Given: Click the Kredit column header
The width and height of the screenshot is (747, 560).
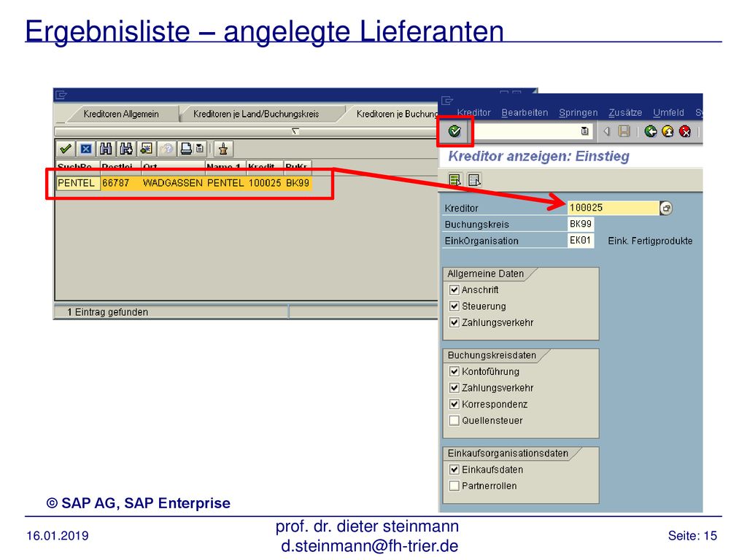Looking at the screenshot, I should pos(265,167).
